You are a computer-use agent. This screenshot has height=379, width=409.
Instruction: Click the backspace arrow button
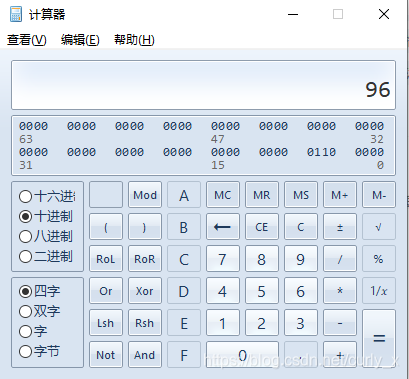[x=223, y=227]
